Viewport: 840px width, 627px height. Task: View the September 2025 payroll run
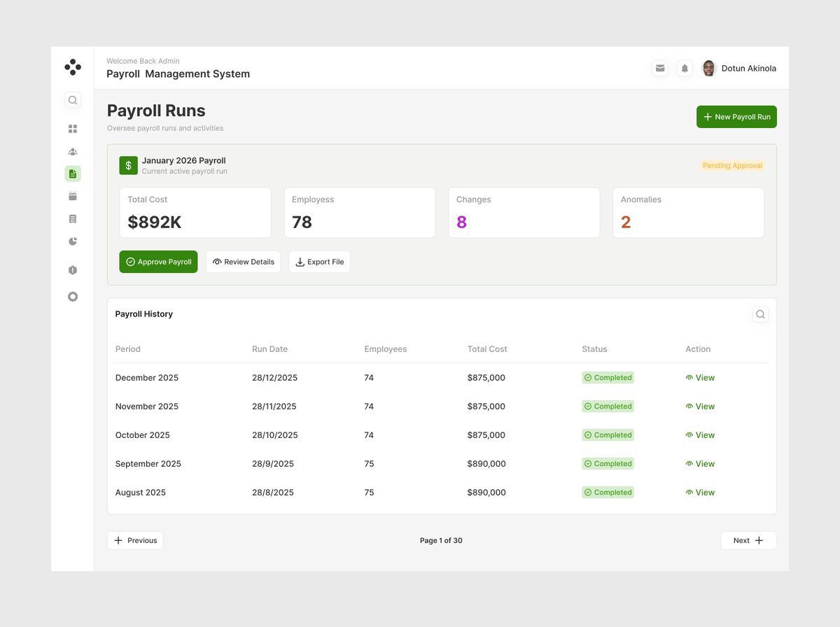700,464
